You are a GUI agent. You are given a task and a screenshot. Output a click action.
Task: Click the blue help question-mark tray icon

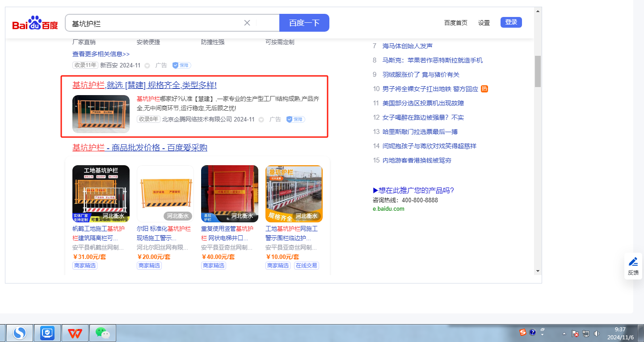tap(532, 333)
